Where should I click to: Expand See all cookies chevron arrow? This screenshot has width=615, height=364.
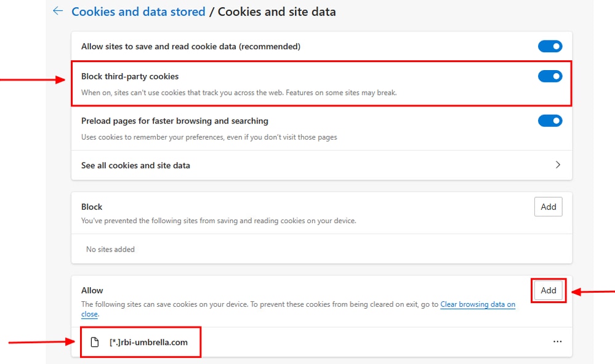558,165
